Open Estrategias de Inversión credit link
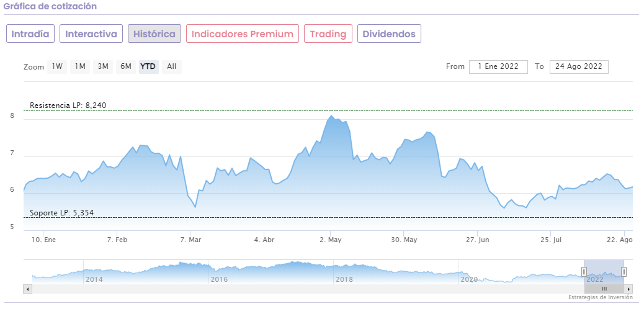The width and height of the screenshot is (644, 311). click(x=600, y=297)
